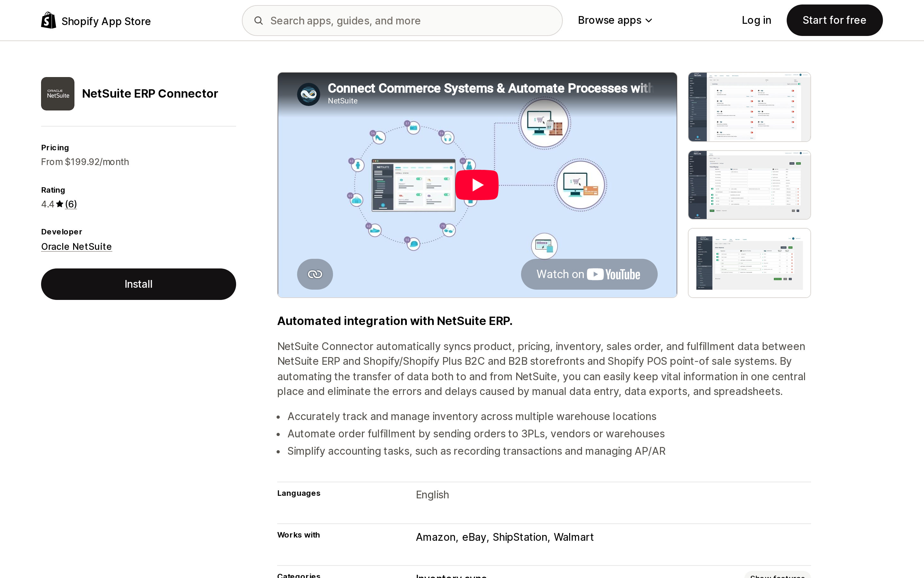Click the NetSuite ERP Connector title
The height and width of the screenshot is (578, 924).
point(150,94)
